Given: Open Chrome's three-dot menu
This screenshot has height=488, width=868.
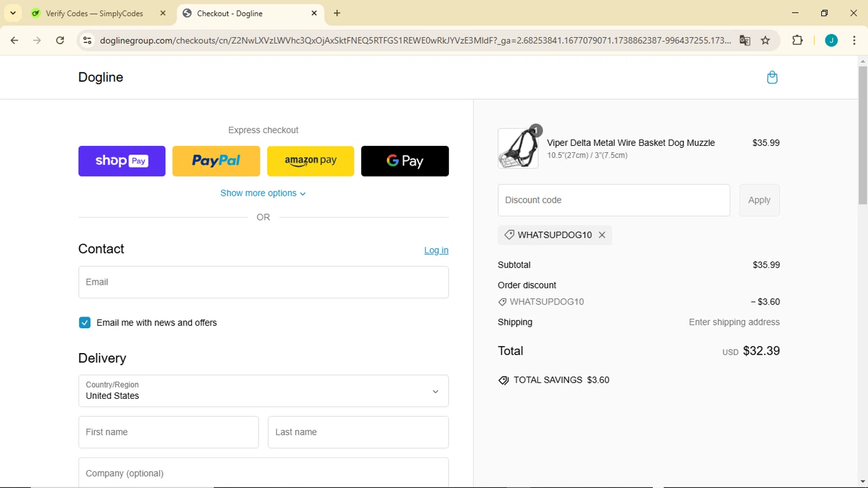Looking at the screenshot, I should 854,41.
